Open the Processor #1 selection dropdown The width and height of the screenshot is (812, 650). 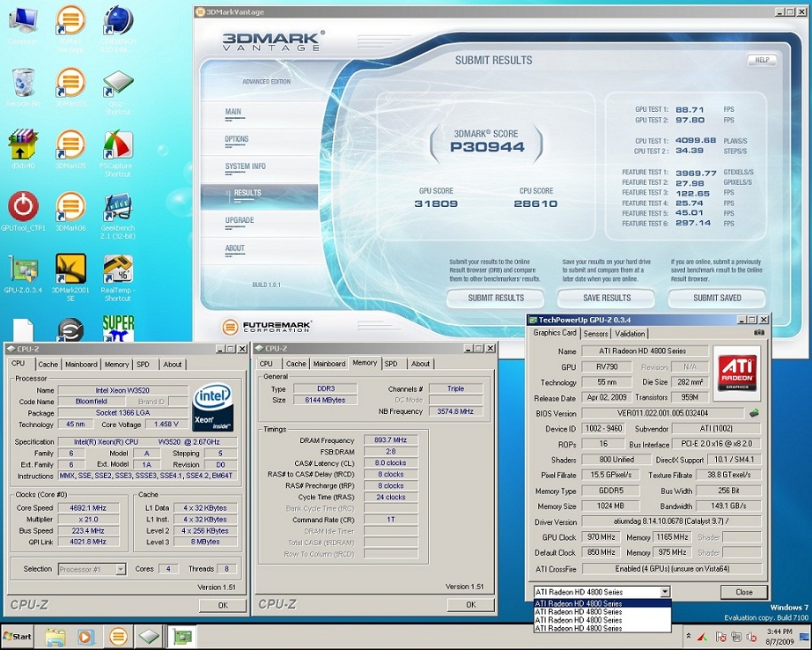(121, 569)
